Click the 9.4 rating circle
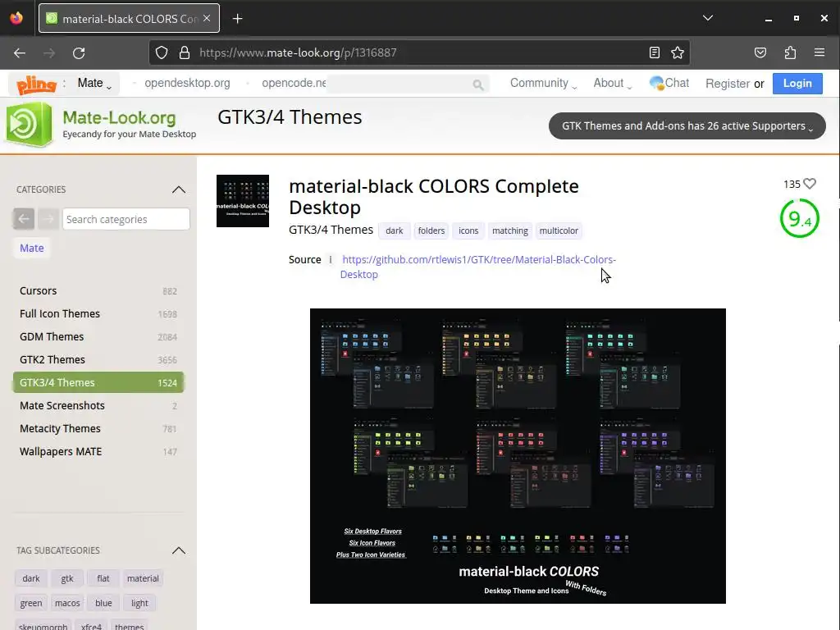Image resolution: width=840 pixels, height=630 pixels. pos(799,218)
